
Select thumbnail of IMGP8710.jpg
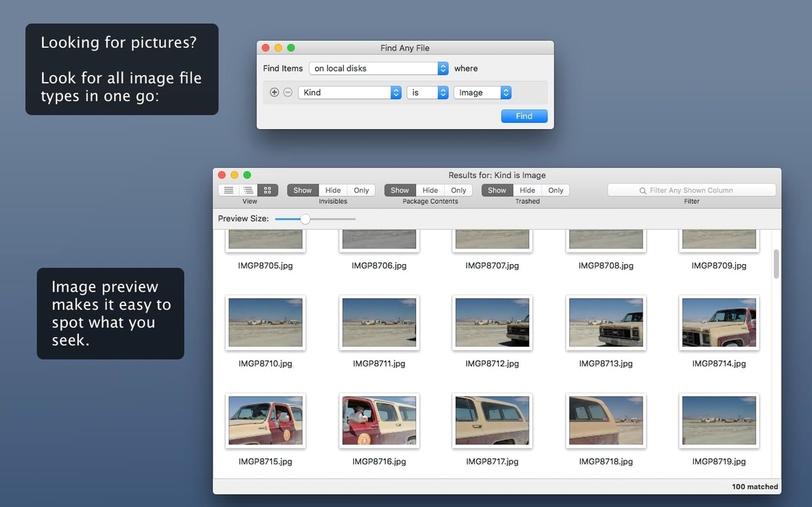pyautogui.click(x=265, y=322)
